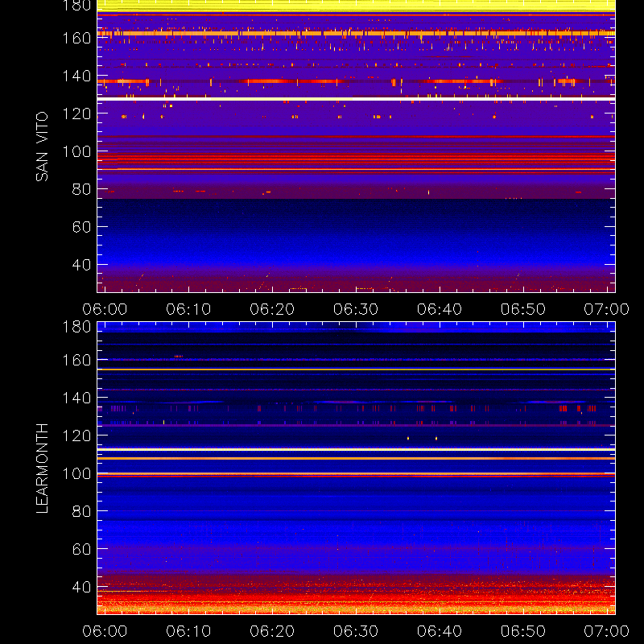Select the 60 frequency label on San Vito axis

[81, 227]
